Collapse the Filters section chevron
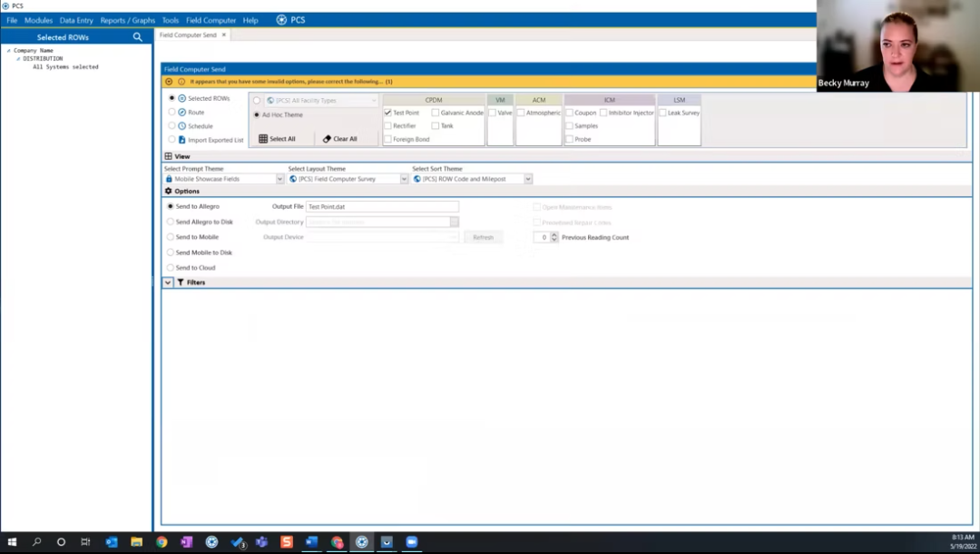This screenshot has height=554, width=980. point(167,282)
